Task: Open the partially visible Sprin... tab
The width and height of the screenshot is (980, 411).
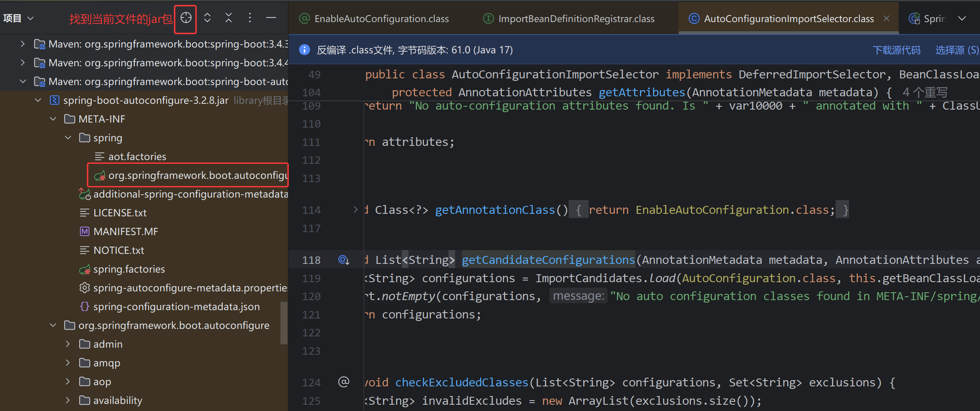Action: (928, 19)
